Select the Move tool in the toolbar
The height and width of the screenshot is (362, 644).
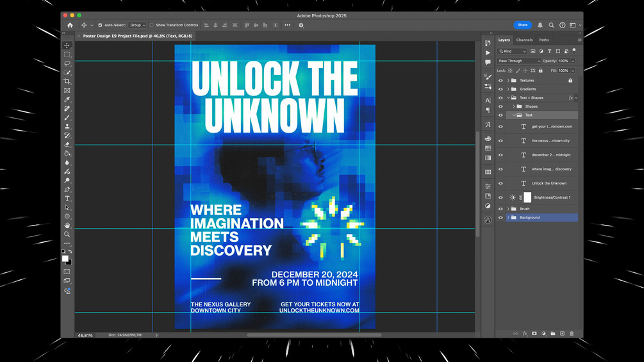pyautogui.click(x=67, y=45)
